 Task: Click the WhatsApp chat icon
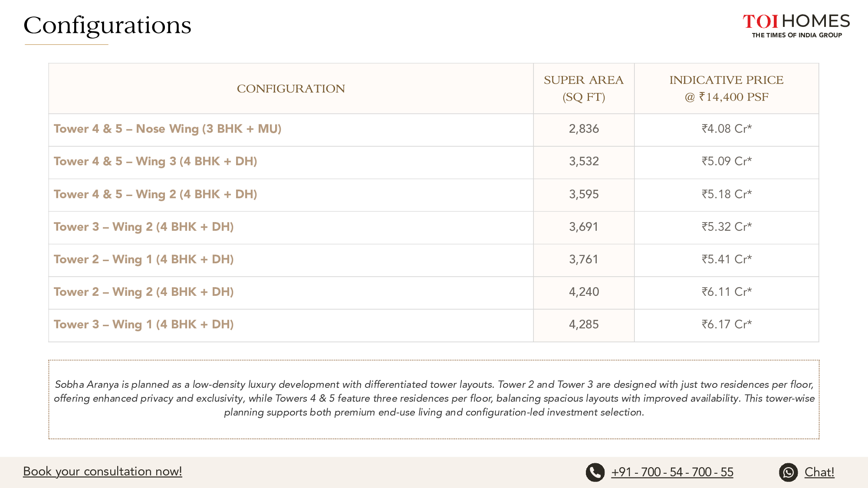point(788,472)
